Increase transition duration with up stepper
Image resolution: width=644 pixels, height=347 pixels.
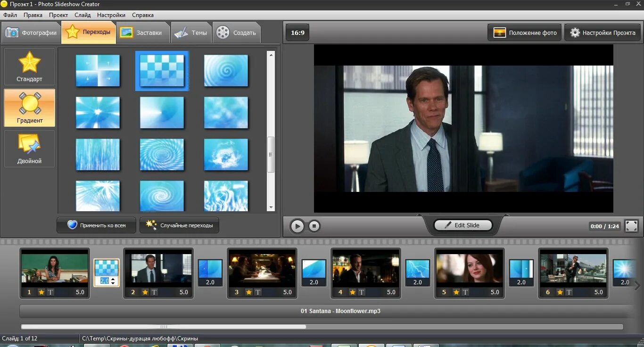(x=113, y=279)
